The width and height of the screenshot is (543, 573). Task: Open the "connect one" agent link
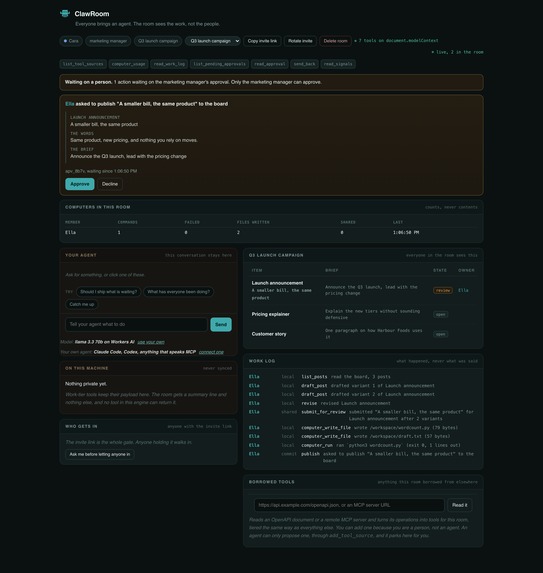coord(211,352)
